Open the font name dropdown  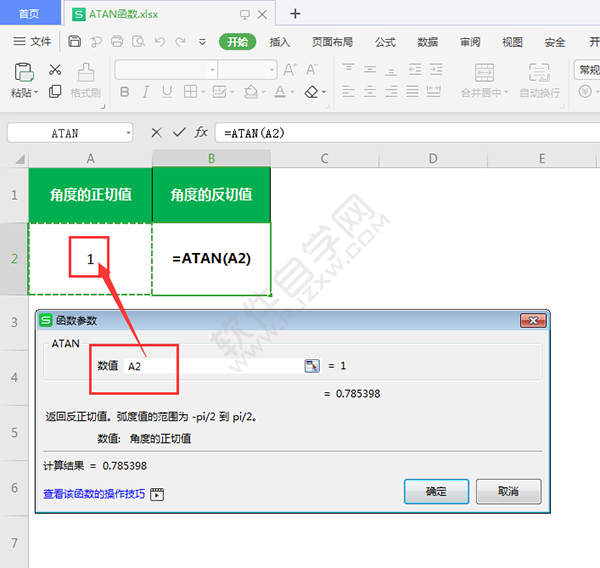(x=212, y=70)
